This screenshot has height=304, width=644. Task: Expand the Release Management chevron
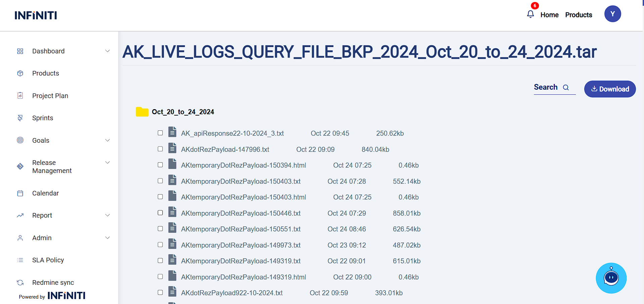pyautogui.click(x=107, y=163)
